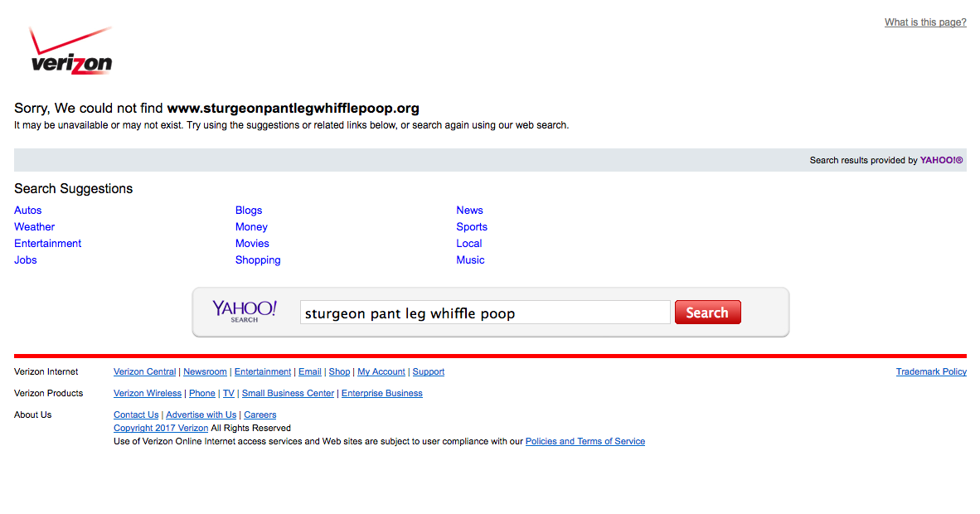Open the Local search suggestion
980x514 pixels.
[468, 243]
